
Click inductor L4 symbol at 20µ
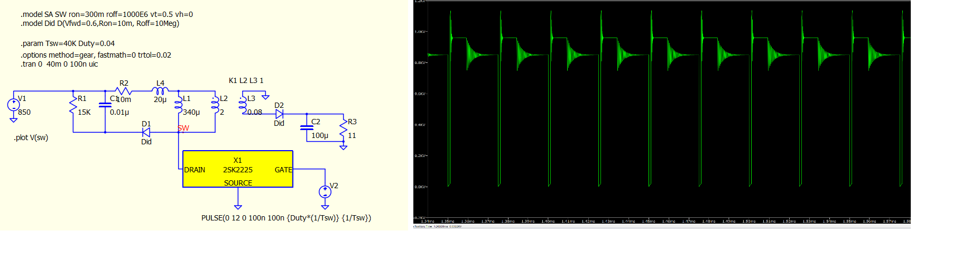pos(160,91)
